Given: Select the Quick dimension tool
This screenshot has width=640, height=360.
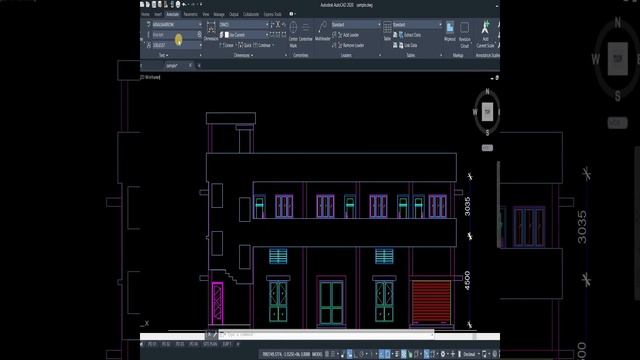Looking at the screenshot, I should (x=245, y=45).
